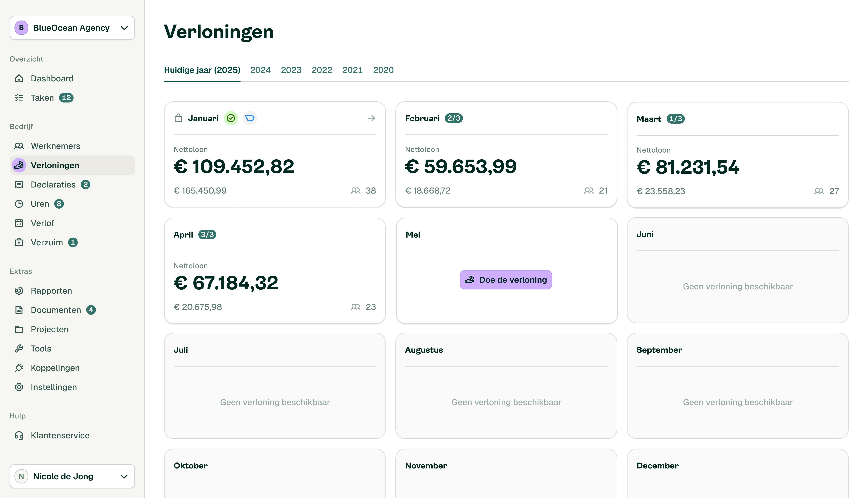Image resolution: width=868 pixels, height=498 pixels.
Task: Click the blue badge icon beside Januari
Action: (x=250, y=118)
